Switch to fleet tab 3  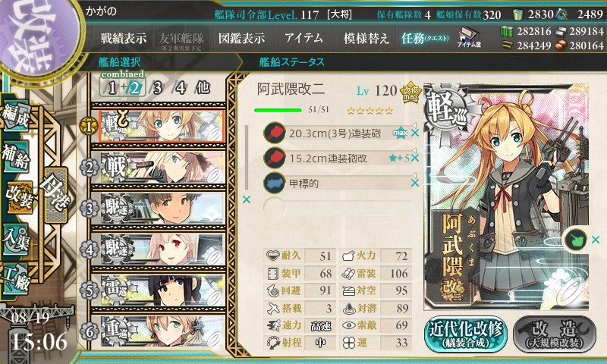(x=157, y=88)
